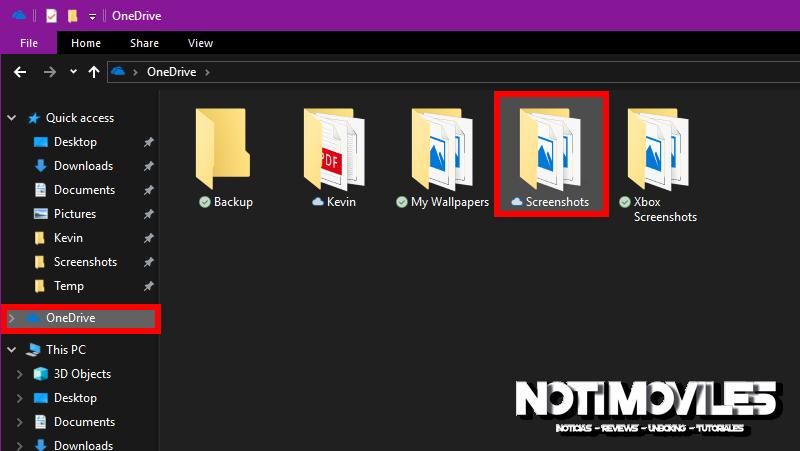
Task: Expand the Desktop node under This PC
Action: click(x=19, y=398)
